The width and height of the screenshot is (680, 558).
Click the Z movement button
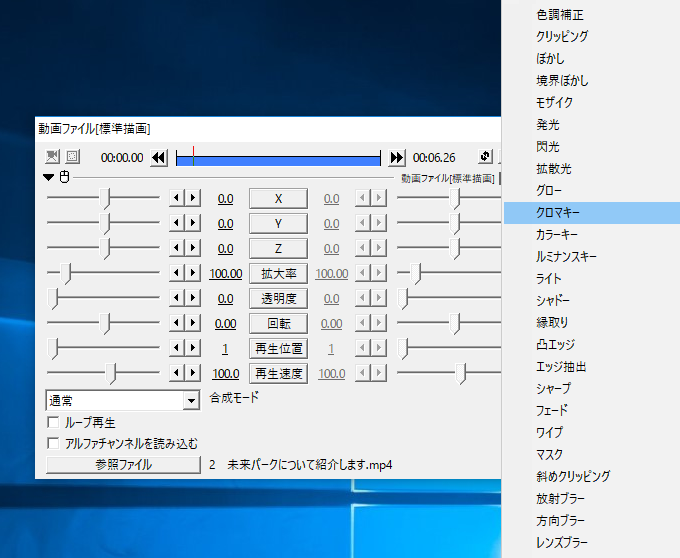click(278, 248)
